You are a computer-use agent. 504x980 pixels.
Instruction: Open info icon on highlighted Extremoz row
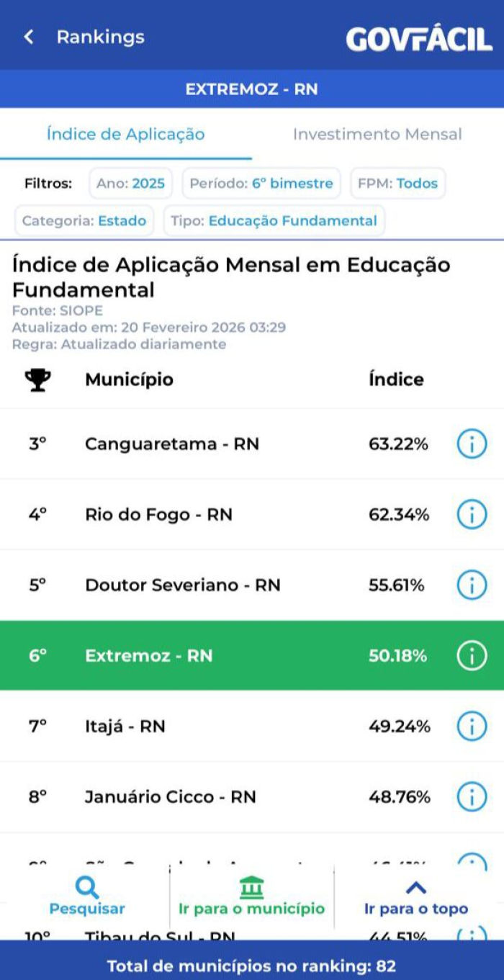click(x=472, y=656)
